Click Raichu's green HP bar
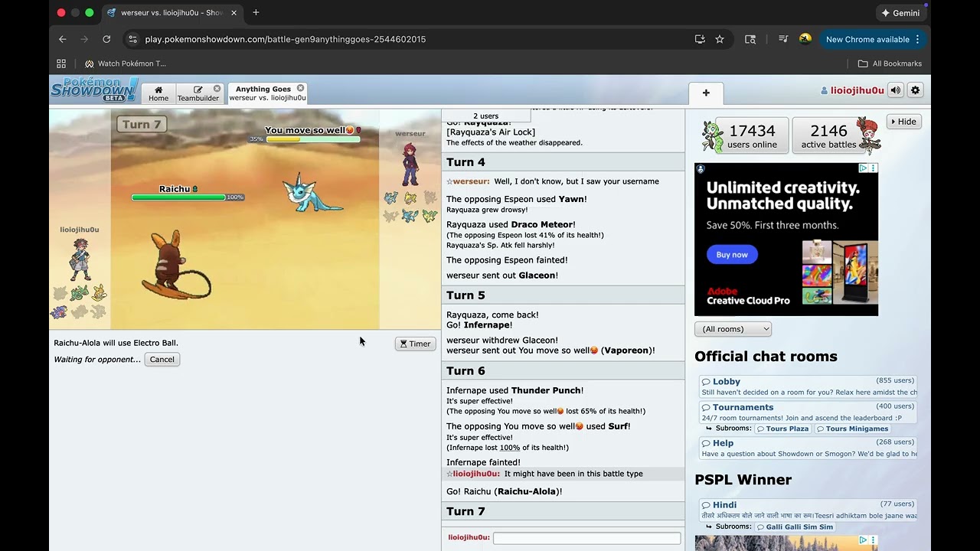Viewport: 980px width, 551px height. coord(178,197)
